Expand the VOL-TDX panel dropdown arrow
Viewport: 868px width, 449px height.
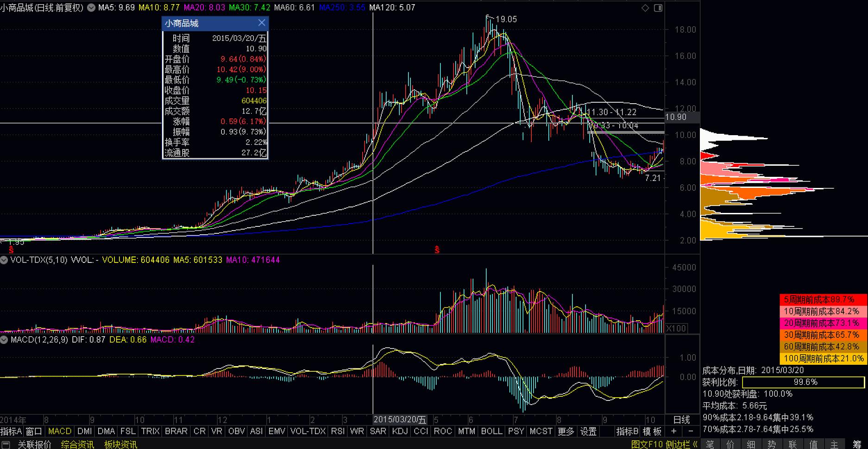4,260
